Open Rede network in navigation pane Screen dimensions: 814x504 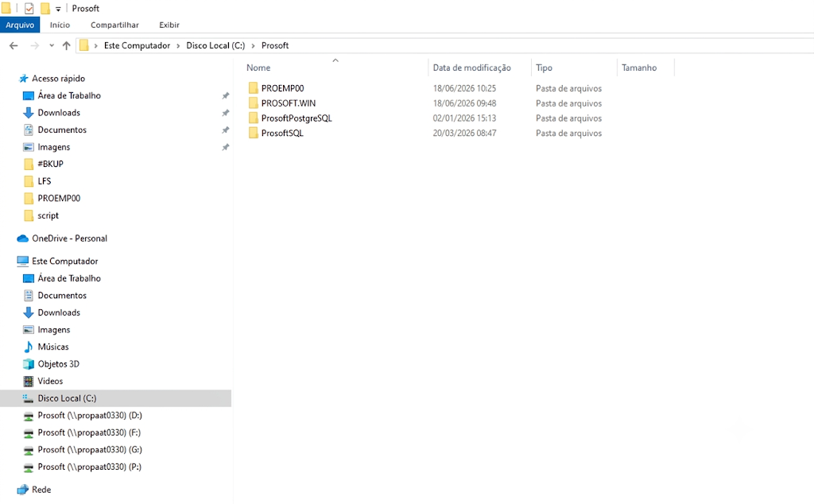pyautogui.click(x=41, y=490)
